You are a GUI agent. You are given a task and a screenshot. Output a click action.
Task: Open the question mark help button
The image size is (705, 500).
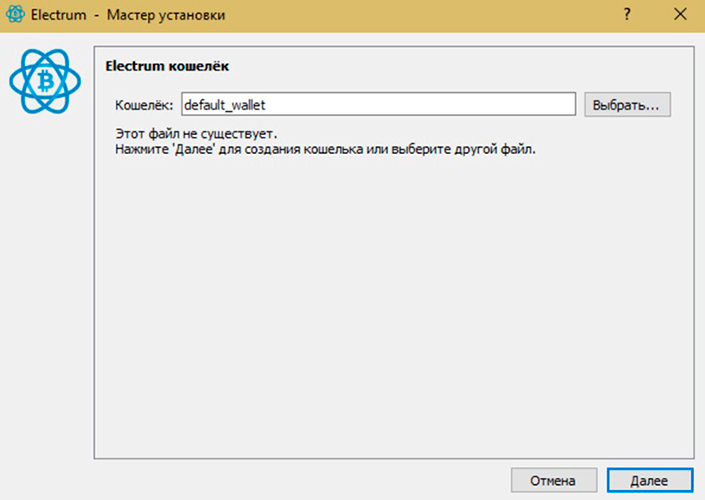click(x=626, y=15)
